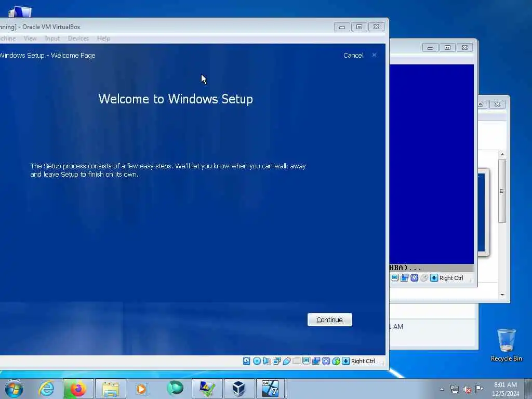Open the Windows Start menu orb
Screen dimensions: 532x399
14,389
